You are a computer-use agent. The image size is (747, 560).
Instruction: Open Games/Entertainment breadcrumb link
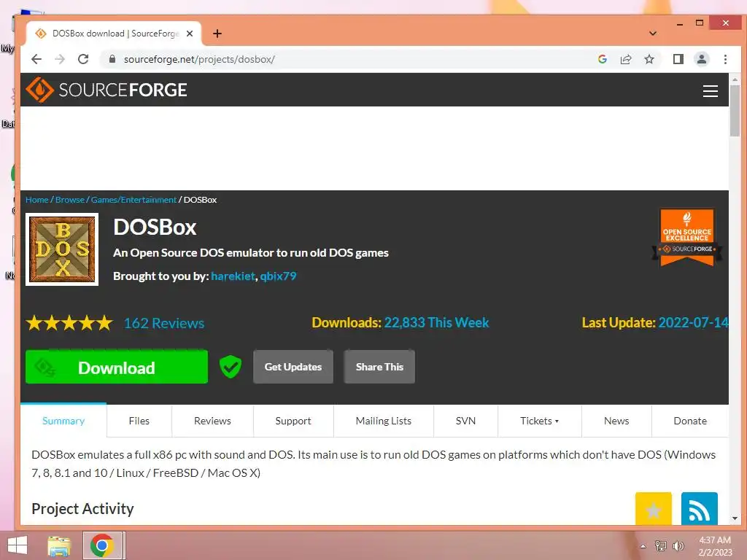133,200
